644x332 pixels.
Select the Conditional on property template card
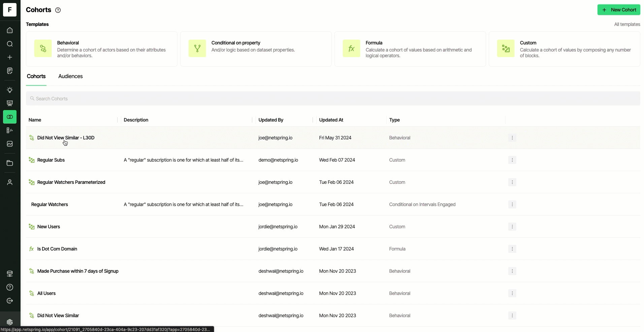[x=256, y=49]
